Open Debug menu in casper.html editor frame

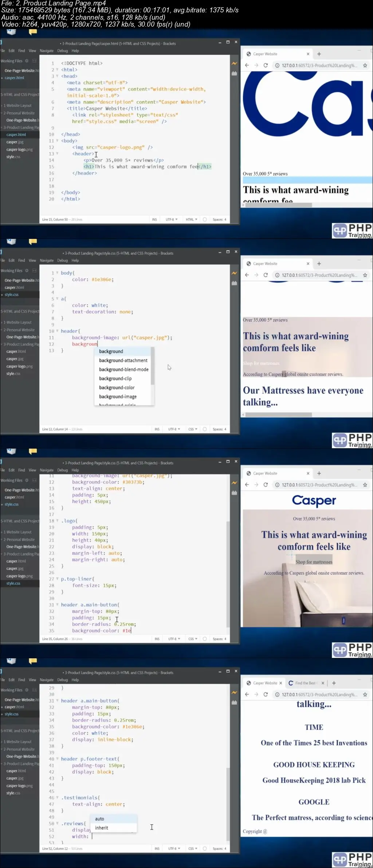click(x=63, y=51)
